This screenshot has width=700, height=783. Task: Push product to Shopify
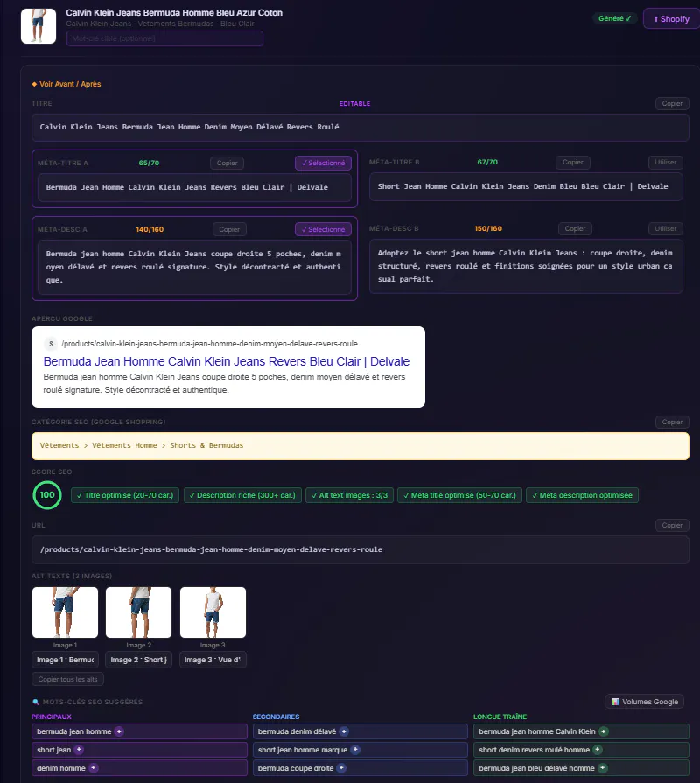click(x=671, y=19)
